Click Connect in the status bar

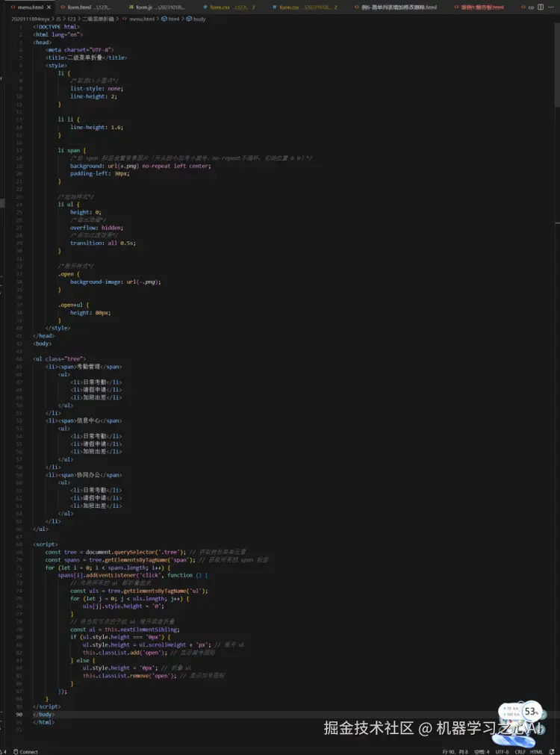pos(25,751)
